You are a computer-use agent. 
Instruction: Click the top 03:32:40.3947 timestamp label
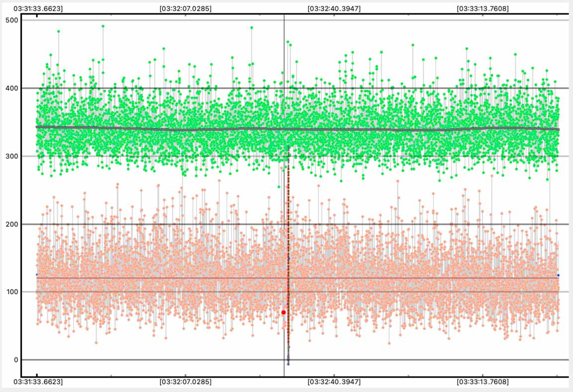[x=334, y=8]
